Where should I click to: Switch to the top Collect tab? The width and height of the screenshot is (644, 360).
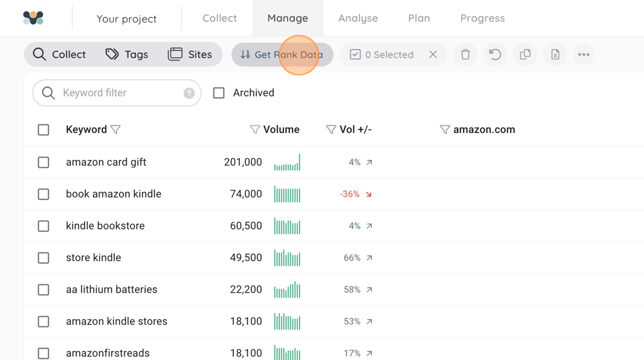tap(220, 18)
